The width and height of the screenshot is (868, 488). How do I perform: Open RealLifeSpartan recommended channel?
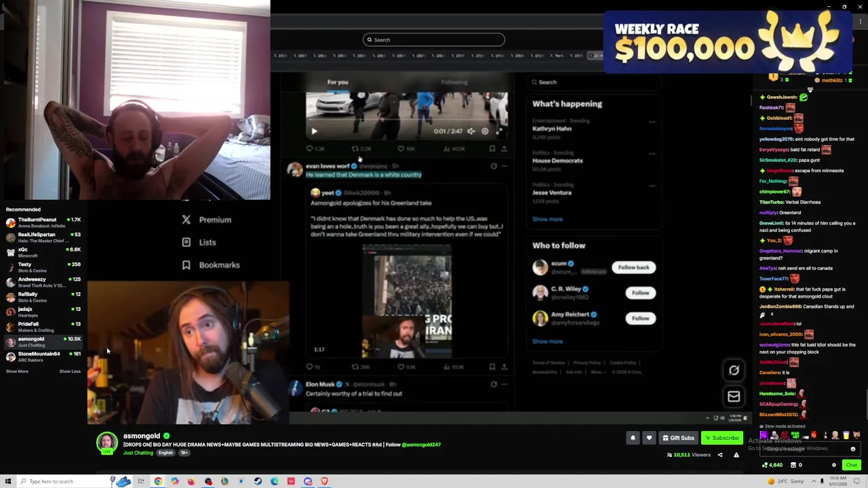[x=43, y=237]
